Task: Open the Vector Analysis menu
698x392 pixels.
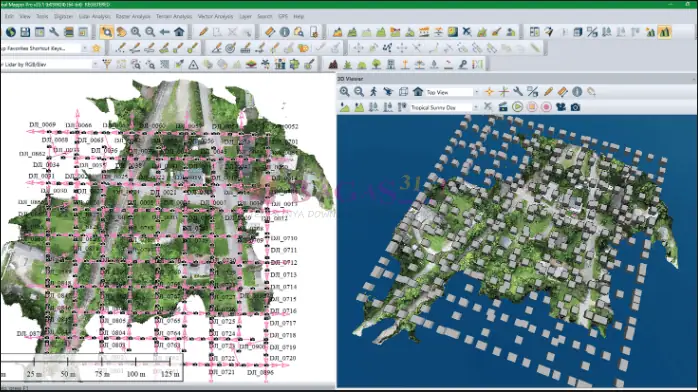Action: [215, 16]
